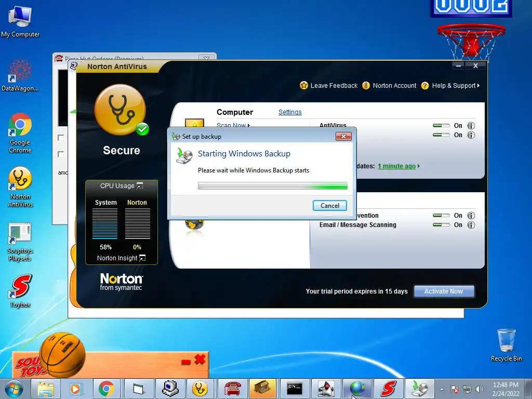This screenshot has height=399, width=532.
Task: Open Computer Settings link
Action: click(x=290, y=112)
